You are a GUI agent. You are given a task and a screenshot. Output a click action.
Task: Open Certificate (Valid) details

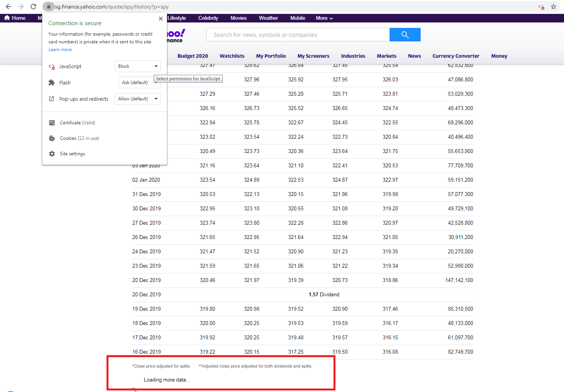[77, 123]
